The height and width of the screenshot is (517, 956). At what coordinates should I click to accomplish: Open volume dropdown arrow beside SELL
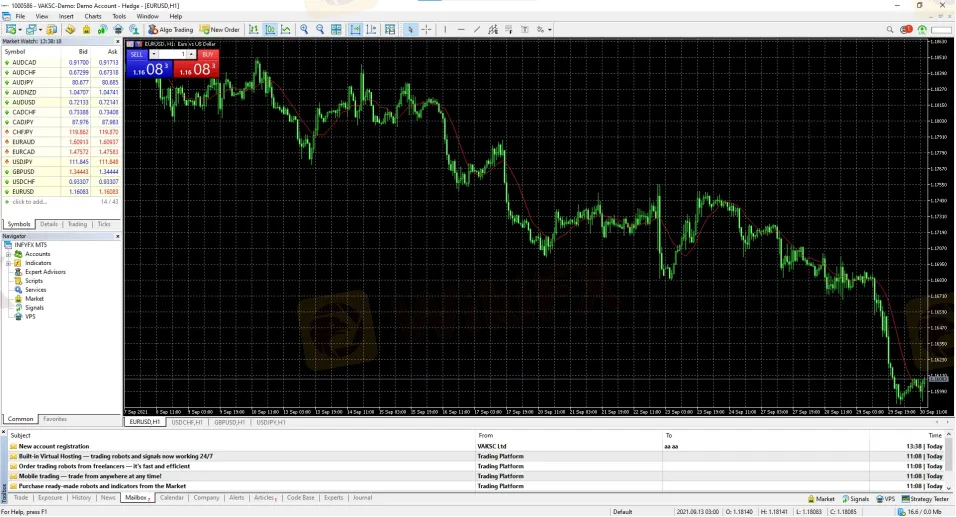point(153,54)
